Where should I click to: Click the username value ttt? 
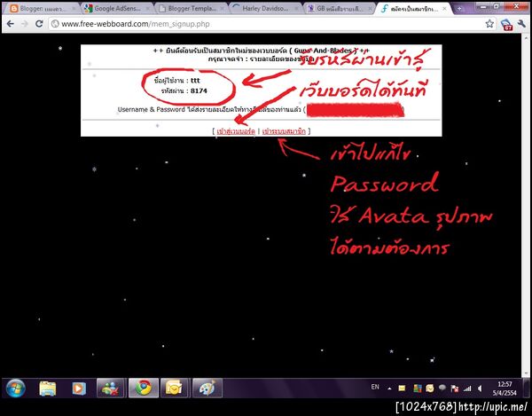pyautogui.click(x=195, y=81)
